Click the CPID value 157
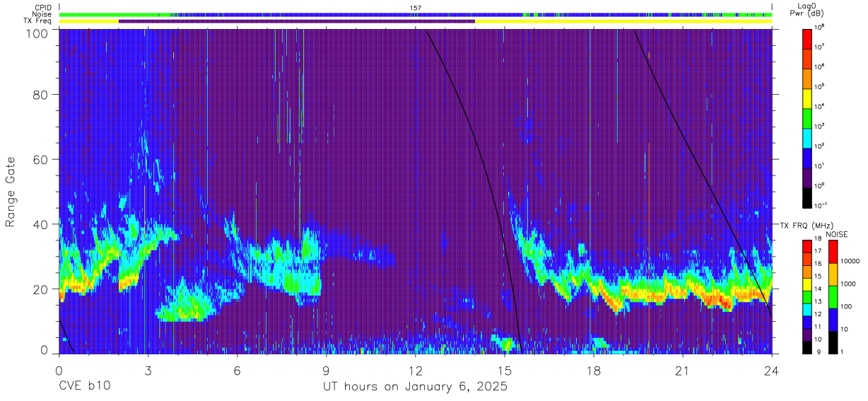 [416, 8]
